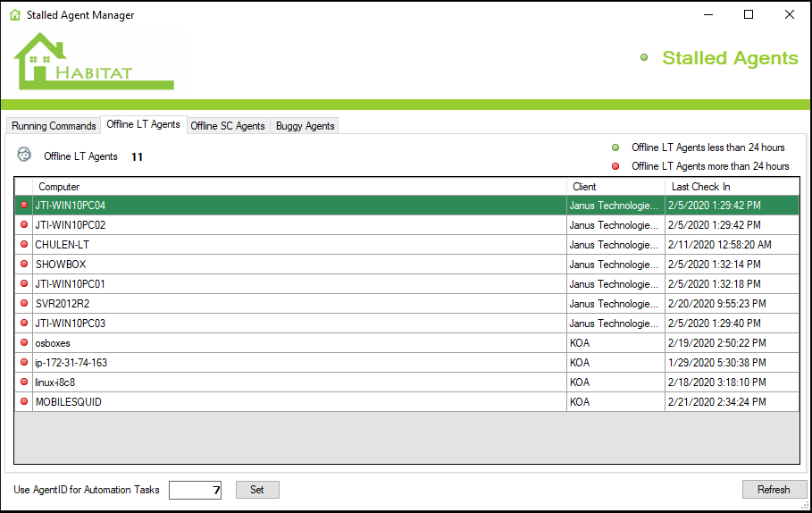This screenshot has width=812, height=513.
Task: Switch to the Running Commands tab
Action: [x=54, y=126]
